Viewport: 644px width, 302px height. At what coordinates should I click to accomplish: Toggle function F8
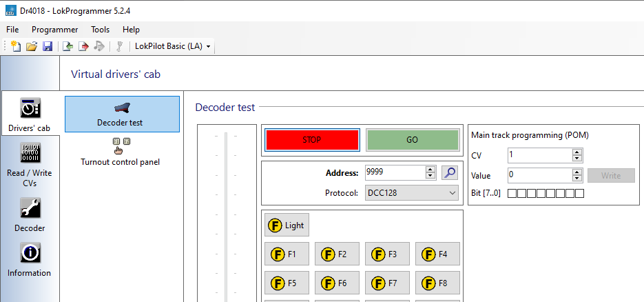tap(437, 283)
